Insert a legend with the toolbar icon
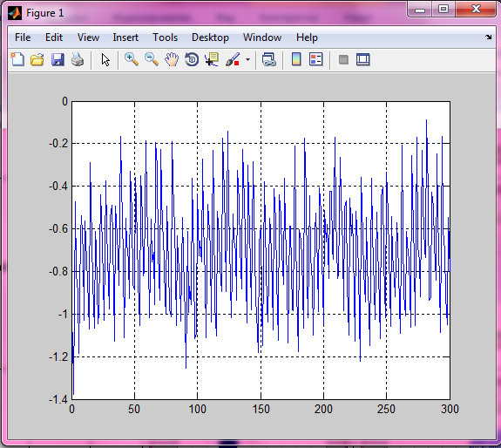 click(316, 59)
